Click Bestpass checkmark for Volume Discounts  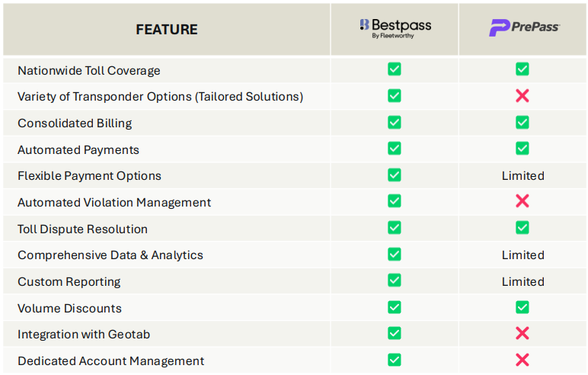394,307
